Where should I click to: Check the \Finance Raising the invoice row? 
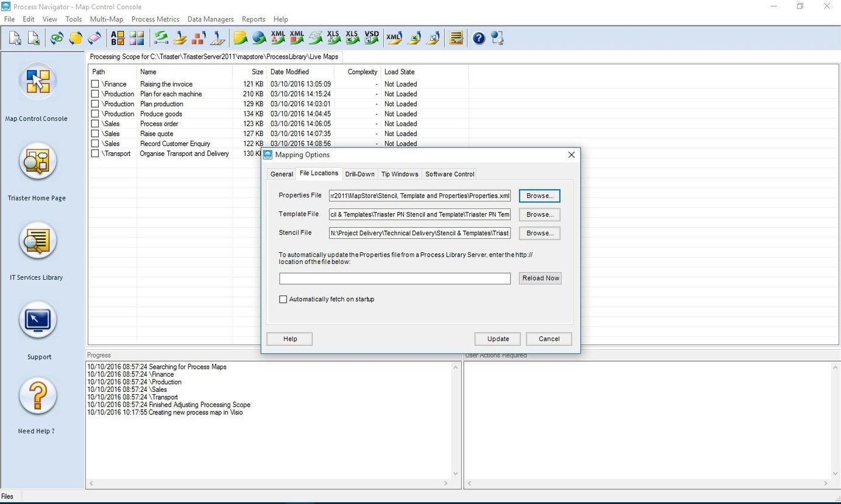click(95, 83)
